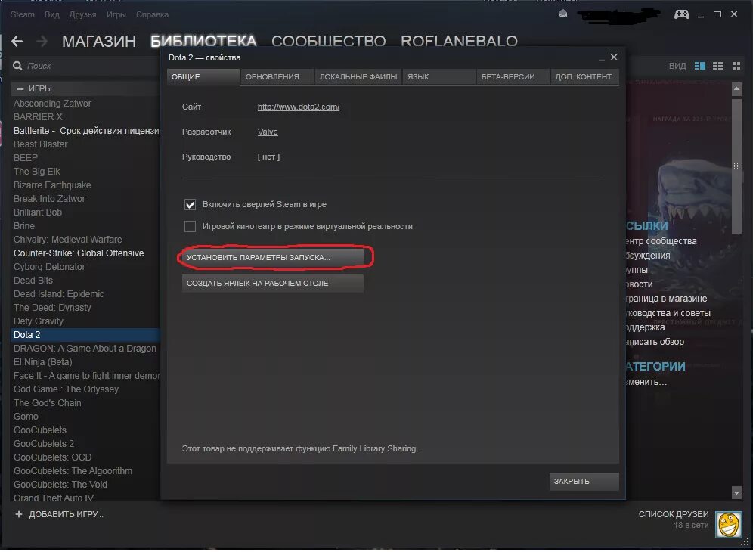Viewport: 756px width, 552px height.
Task: Click the plus icon to add game
Action: (x=19, y=514)
